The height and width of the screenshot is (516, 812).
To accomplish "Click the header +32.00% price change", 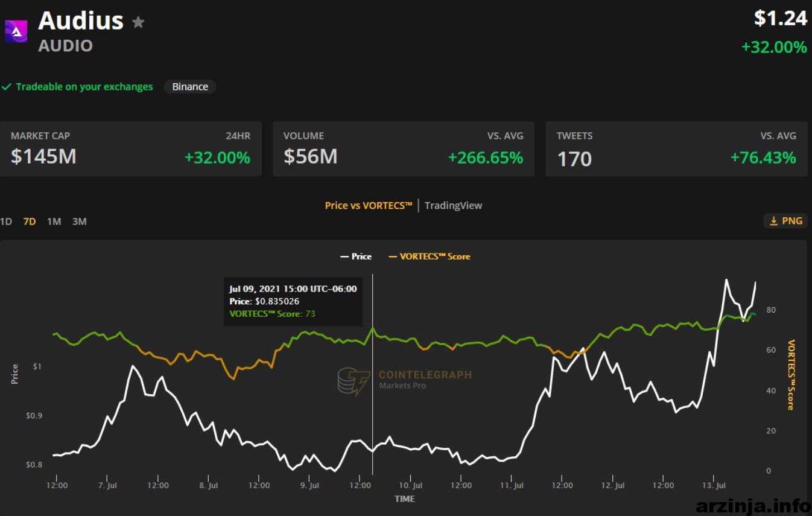I will tap(774, 47).
